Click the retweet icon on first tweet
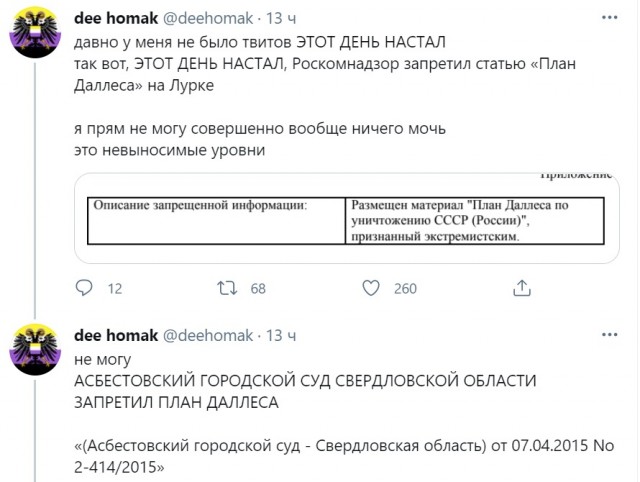The width and height of the screenshot is (640, 482). point(227,288)
